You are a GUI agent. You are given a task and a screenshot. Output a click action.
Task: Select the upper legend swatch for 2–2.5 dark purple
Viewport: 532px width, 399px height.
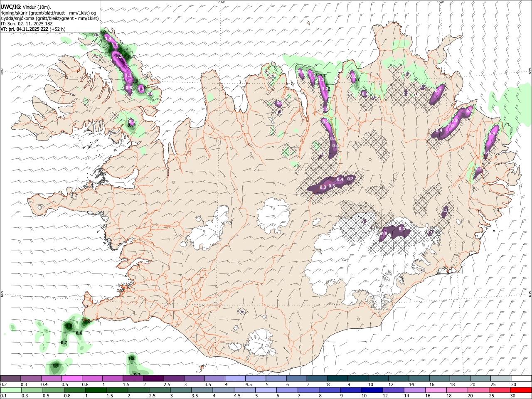click(x=154, y=379)
